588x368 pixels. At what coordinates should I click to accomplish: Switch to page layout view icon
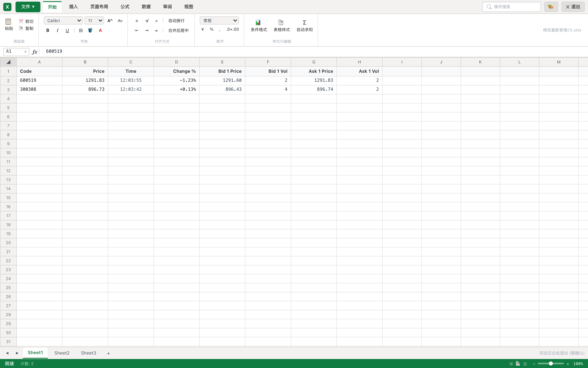pyautogui.click(x=518, y=364)
